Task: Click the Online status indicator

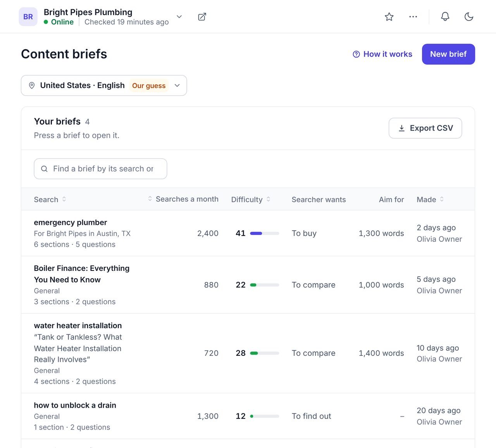Action: coord(59,22)
